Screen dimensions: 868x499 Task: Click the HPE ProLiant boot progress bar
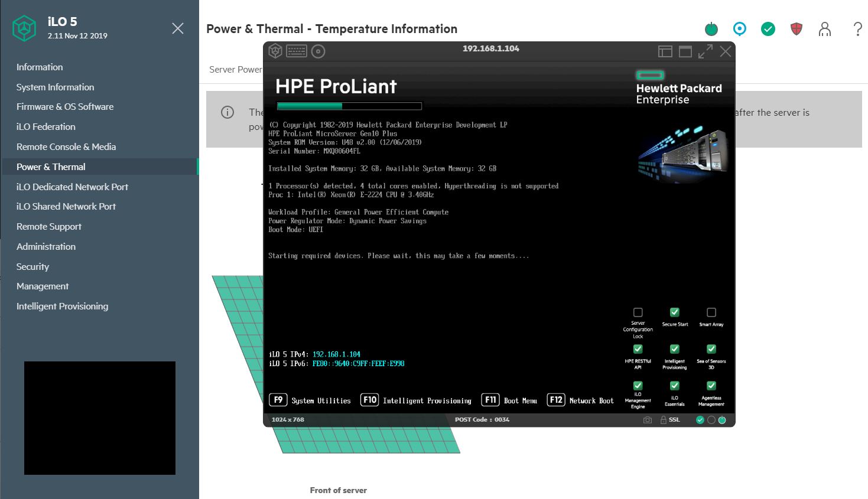click(349, 106)
